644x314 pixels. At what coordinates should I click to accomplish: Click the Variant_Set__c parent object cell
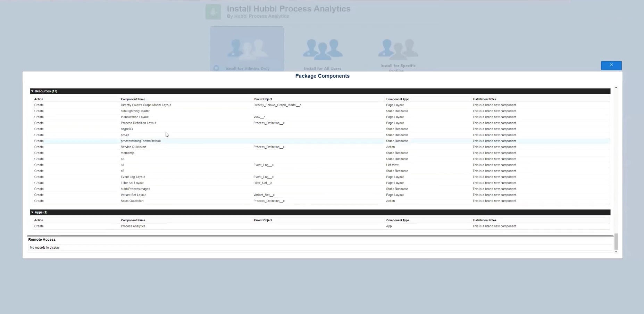(264, 195)
